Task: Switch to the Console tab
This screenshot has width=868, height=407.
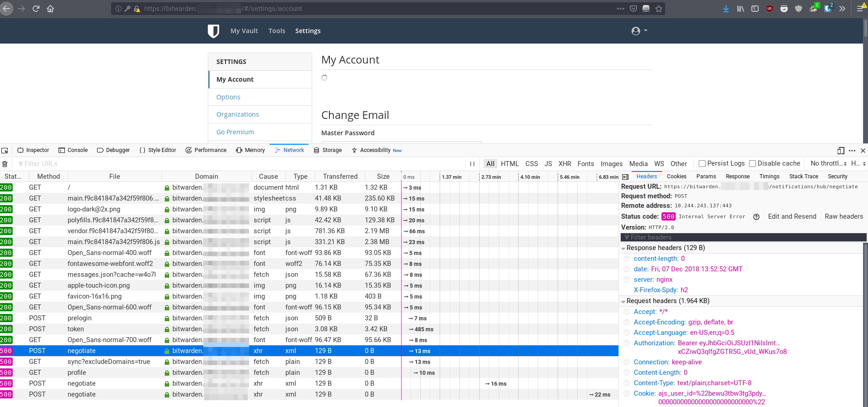Action: pyautogui.click(x=73, y=150)
